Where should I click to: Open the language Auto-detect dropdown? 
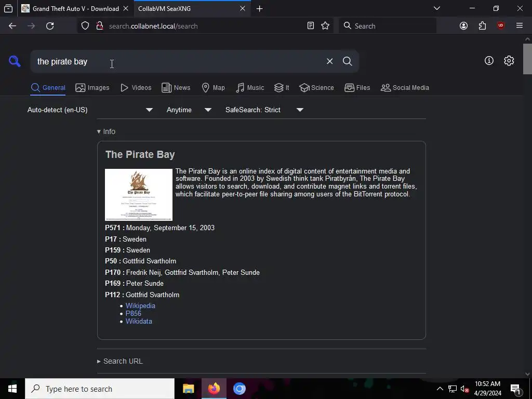click(90, 110)
